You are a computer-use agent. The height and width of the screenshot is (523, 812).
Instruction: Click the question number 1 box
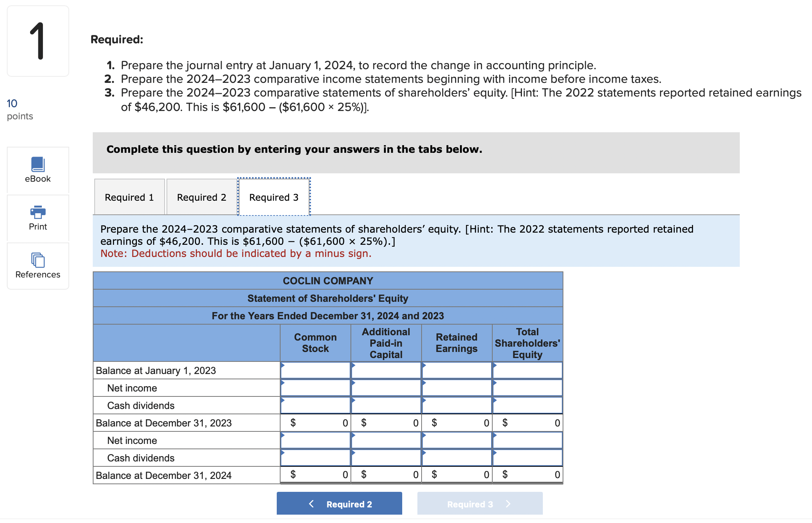pyautogui.click(x=38, y=41)
